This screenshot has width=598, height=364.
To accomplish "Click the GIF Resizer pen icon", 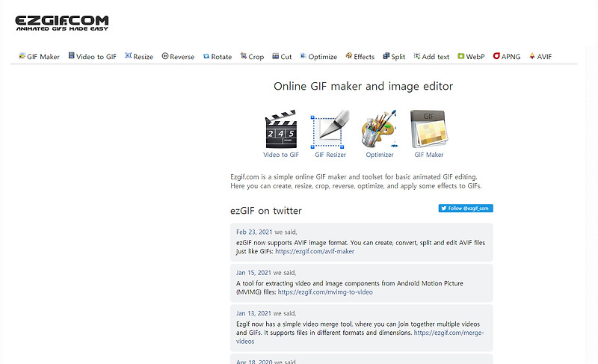I will [330, 129].
